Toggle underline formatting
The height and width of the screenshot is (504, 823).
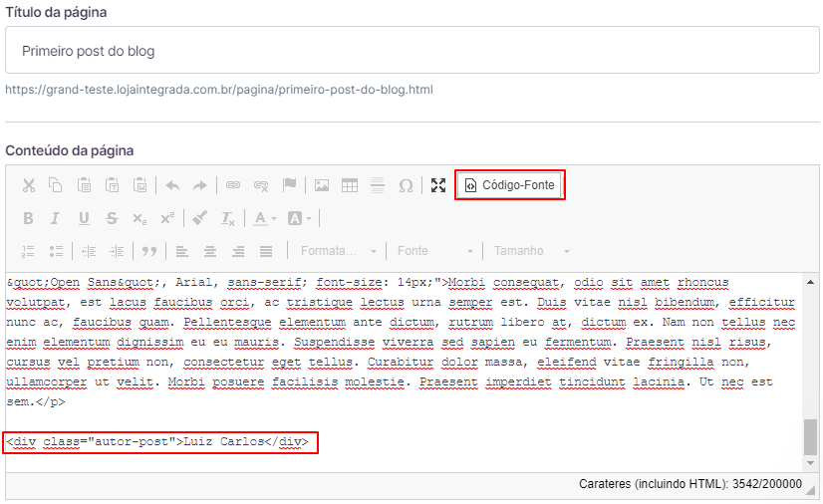tap(84, 218)
